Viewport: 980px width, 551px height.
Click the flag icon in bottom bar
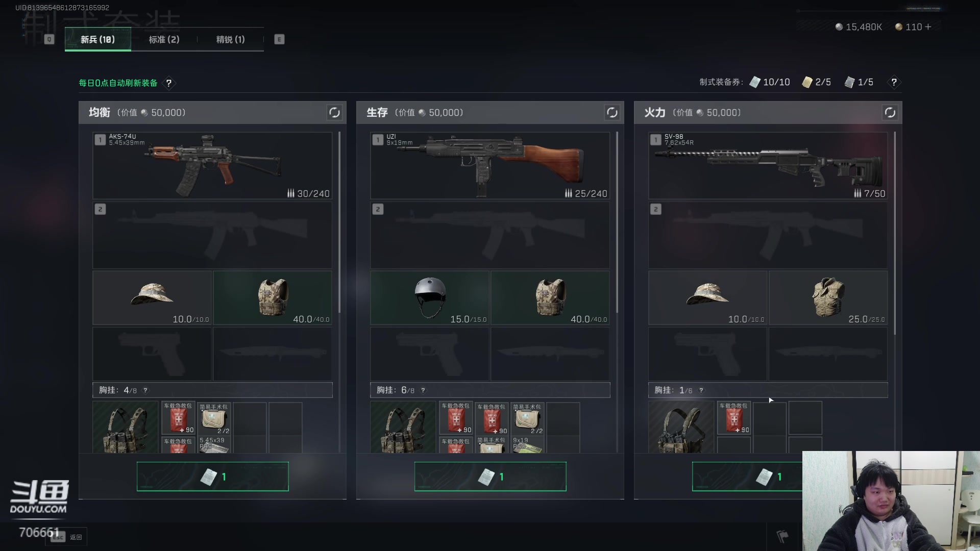point(782,536)
